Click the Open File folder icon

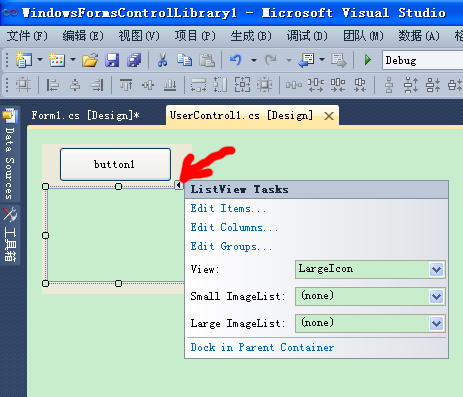point(90,60)
